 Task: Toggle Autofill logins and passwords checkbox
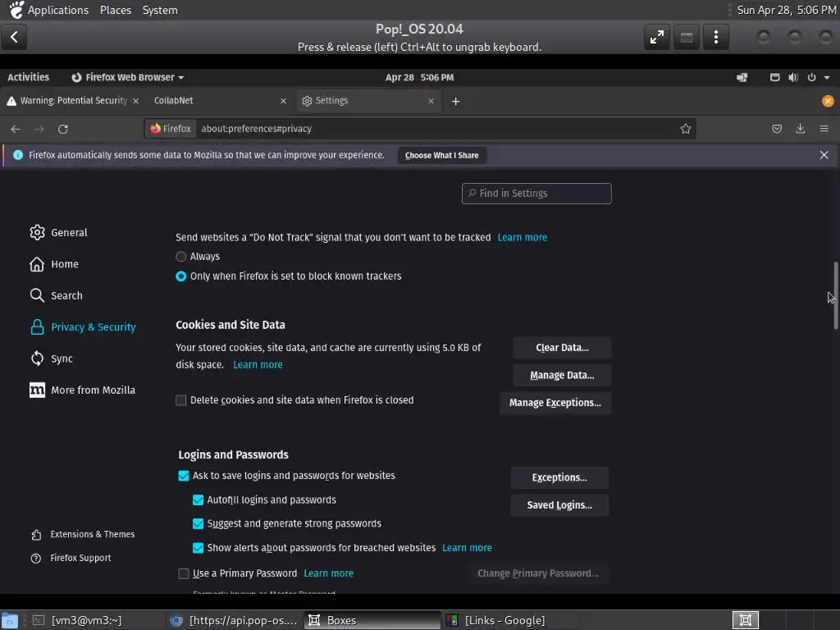coord(199,500)
